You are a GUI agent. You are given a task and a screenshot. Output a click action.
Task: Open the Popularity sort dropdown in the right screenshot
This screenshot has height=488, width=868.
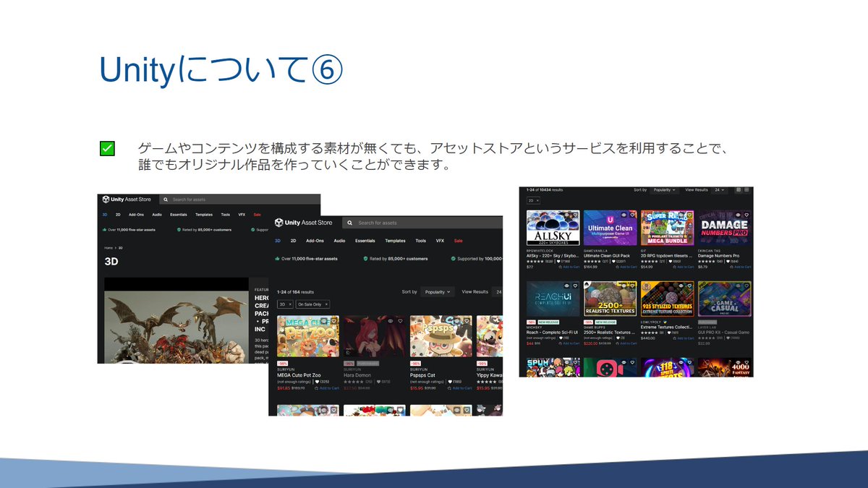663,190
